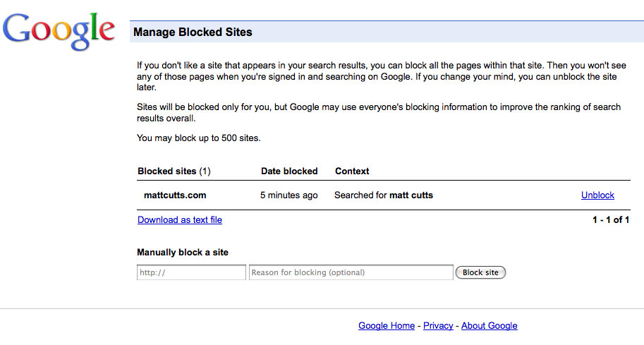Select the mattcutts.com blocked site entry
This screenshot has height=345, width=644.
click(x=175, y=195)
